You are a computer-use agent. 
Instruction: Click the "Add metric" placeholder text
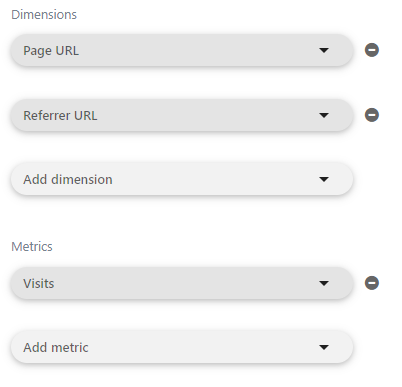tap(56, 348)
